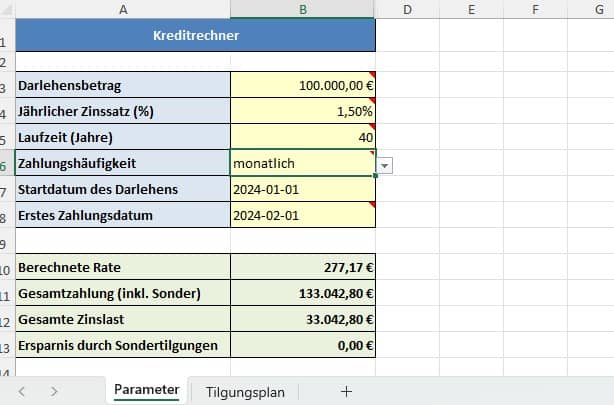
Task: Click the interest rate cell showing 1,50%
Action: tap(302, 112)
